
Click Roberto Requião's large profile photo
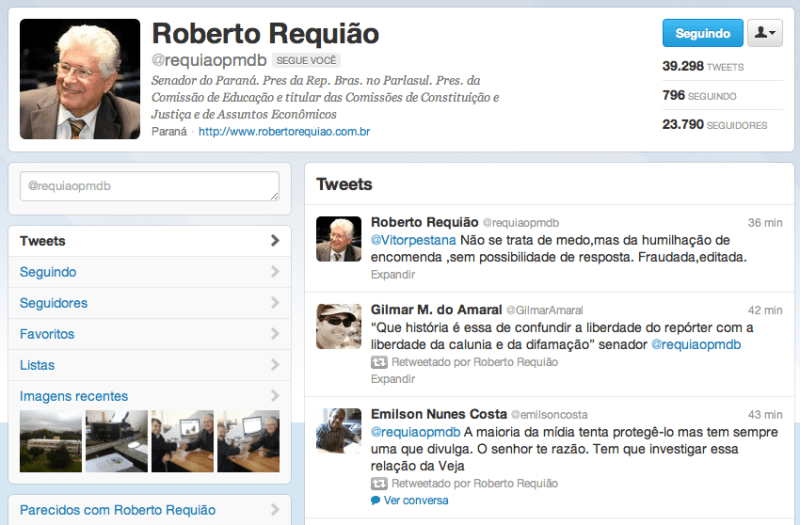point(80,79)
